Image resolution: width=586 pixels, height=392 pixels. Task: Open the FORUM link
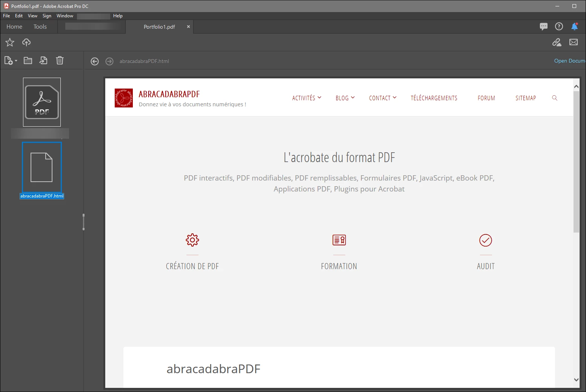coord(486,98)
